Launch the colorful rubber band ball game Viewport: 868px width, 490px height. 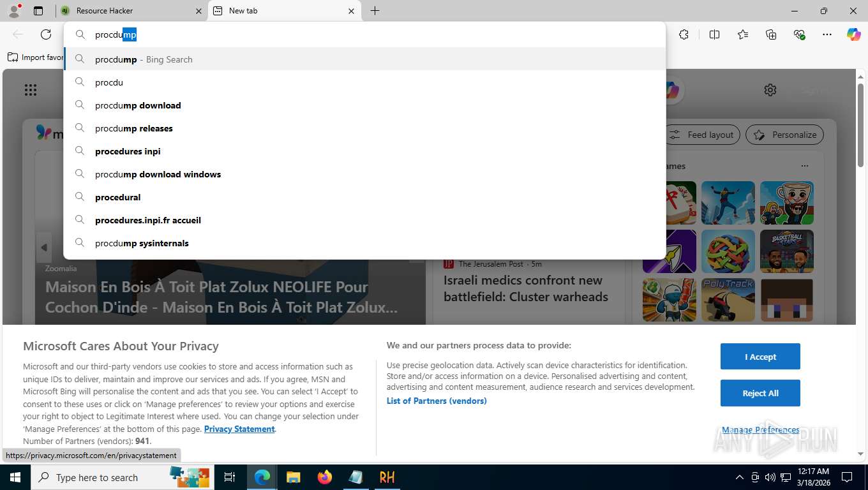tap(728, 251)
